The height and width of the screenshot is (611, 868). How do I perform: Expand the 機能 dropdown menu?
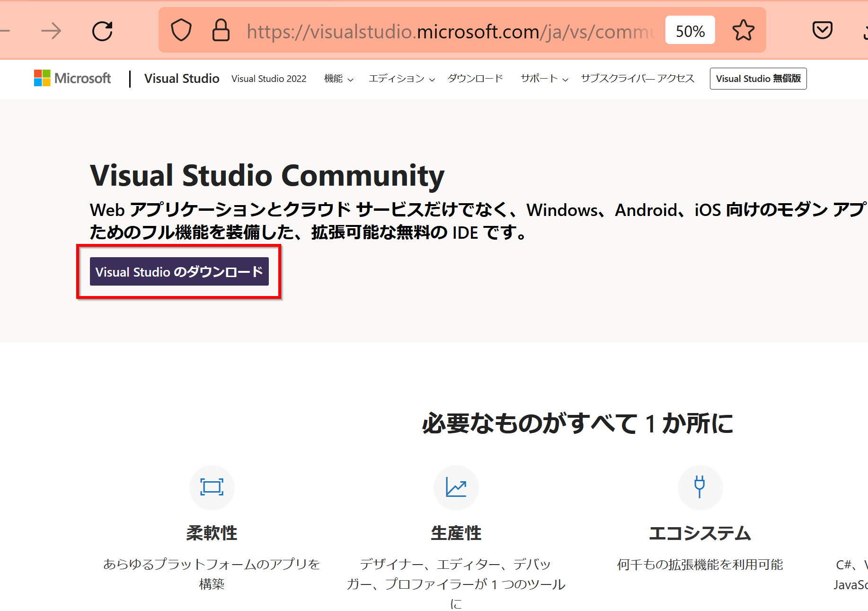(x=338, y=79)
